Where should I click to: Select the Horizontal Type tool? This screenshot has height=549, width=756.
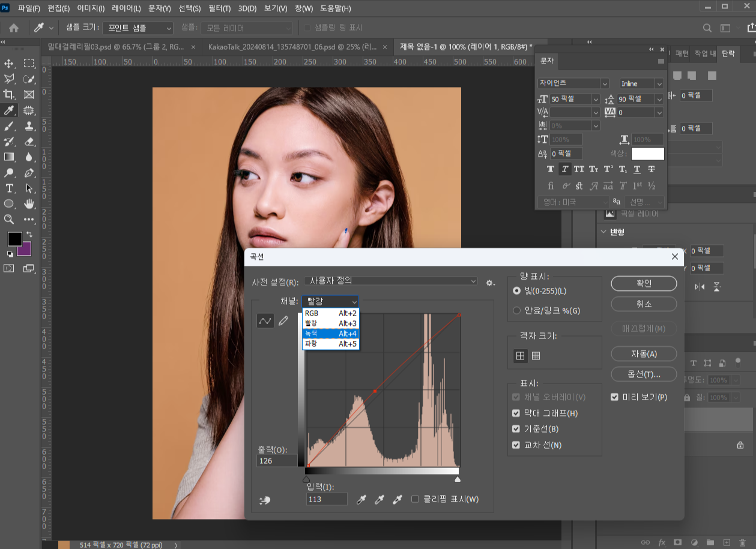coord(9,188)
